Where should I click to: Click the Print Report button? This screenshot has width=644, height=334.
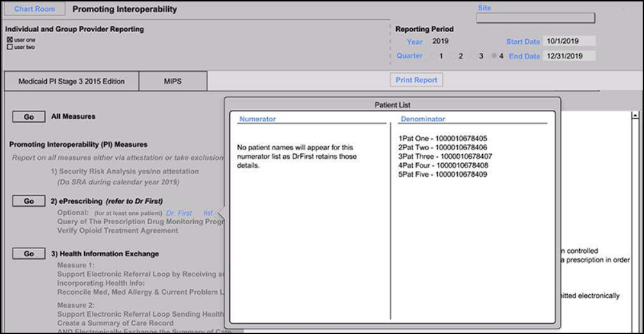416,80
